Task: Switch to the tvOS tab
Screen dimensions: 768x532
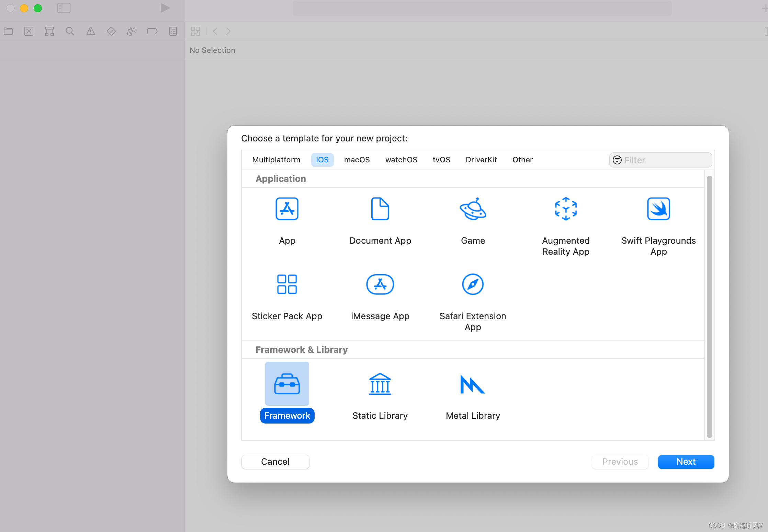Action: pos(441,160)
